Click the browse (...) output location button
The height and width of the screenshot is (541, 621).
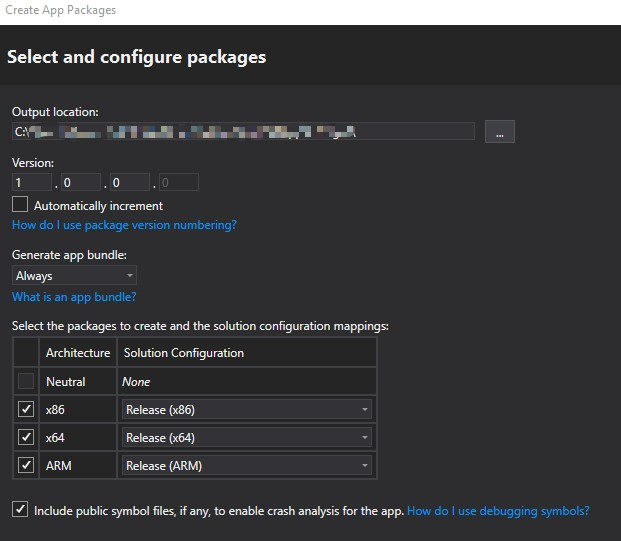pyautogui.click(x=499, y=132)
